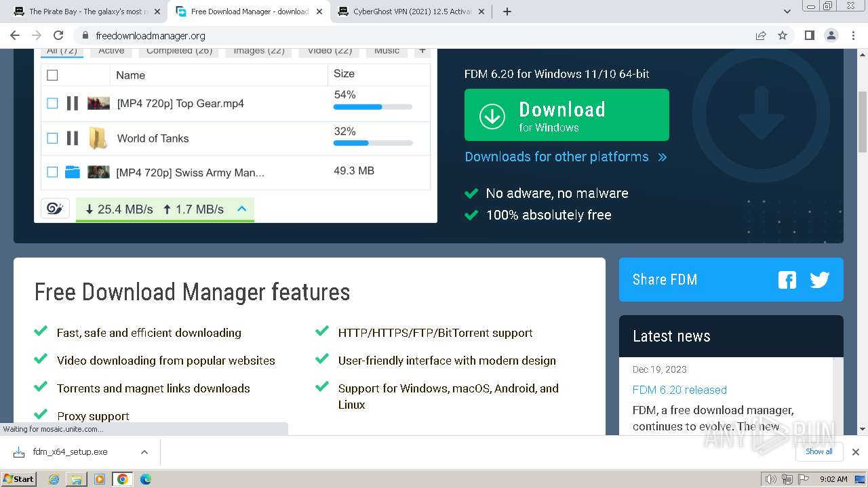The image size is (868, 488).
Task: Open the downloaded fdm_x64_setup.exe file
Action: 70,452
